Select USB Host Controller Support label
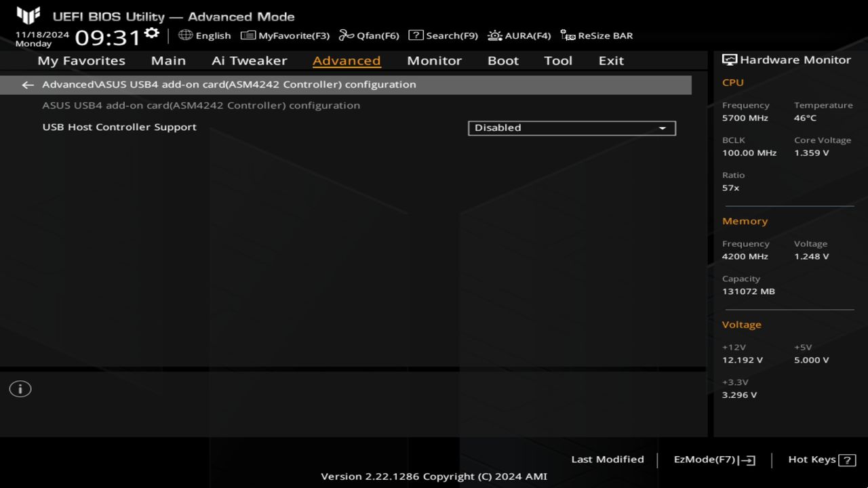 point(119,127)
